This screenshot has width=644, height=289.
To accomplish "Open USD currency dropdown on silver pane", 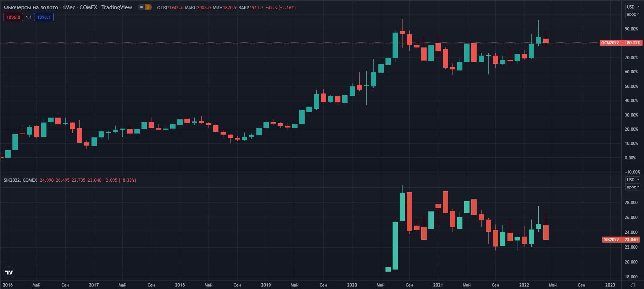I will tap(632, 180).
